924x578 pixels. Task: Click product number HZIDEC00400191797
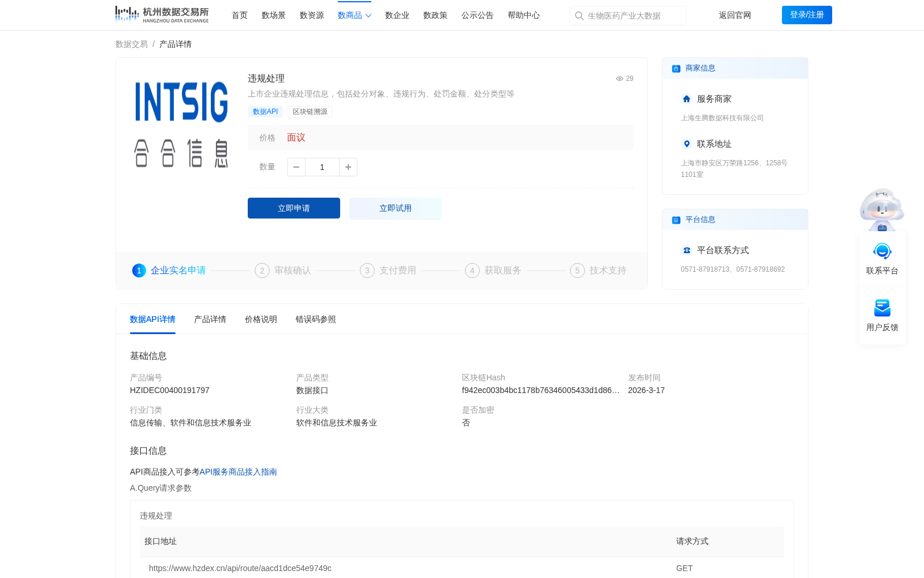coord(170,390)
